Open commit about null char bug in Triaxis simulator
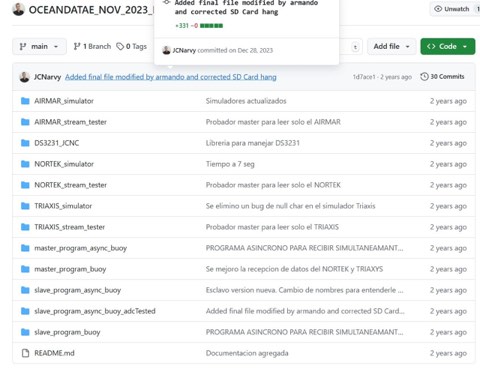The height and width of the screenshot is (369, 480). [x=290, y=206]
